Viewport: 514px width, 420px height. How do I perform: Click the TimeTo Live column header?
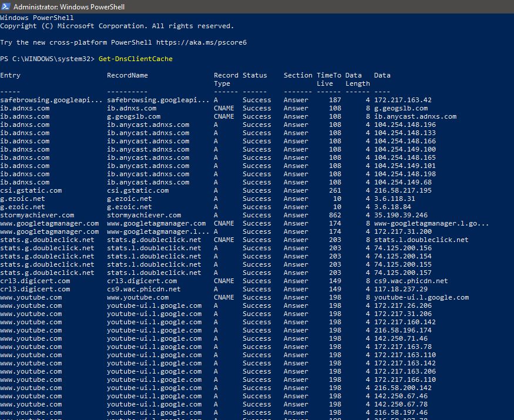pos(328,79)
